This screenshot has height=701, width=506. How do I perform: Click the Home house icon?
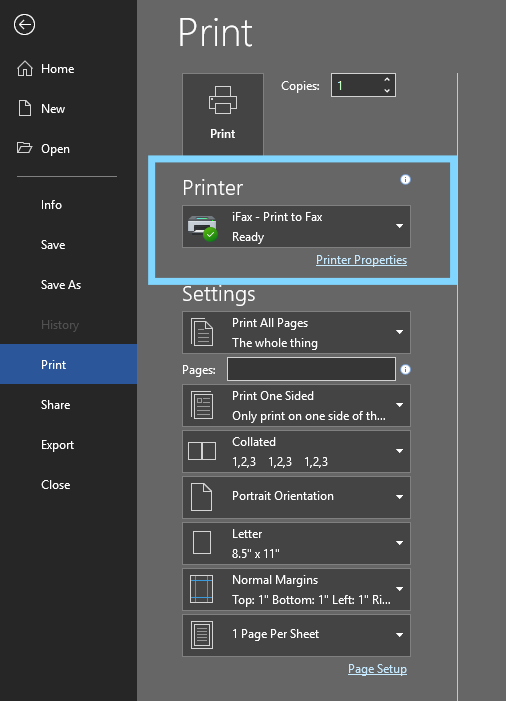[x=25, y=68]
